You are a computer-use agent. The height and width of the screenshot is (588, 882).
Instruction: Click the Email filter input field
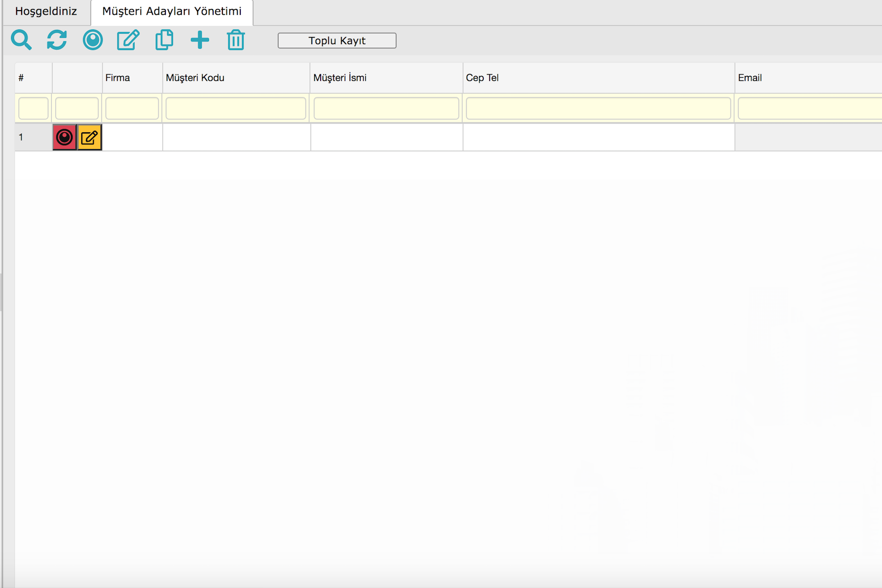click(808, 108)
